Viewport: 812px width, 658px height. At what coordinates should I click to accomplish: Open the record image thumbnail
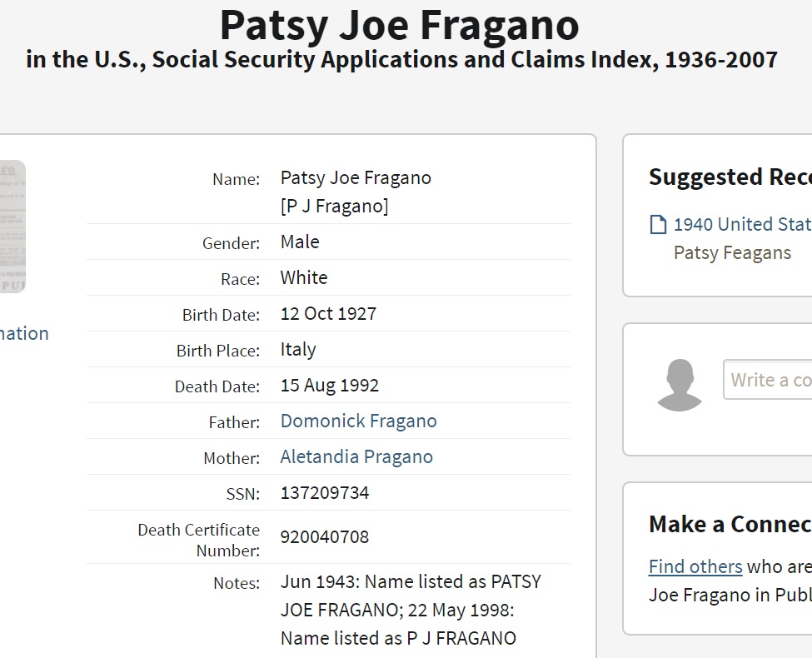(12, 226)
